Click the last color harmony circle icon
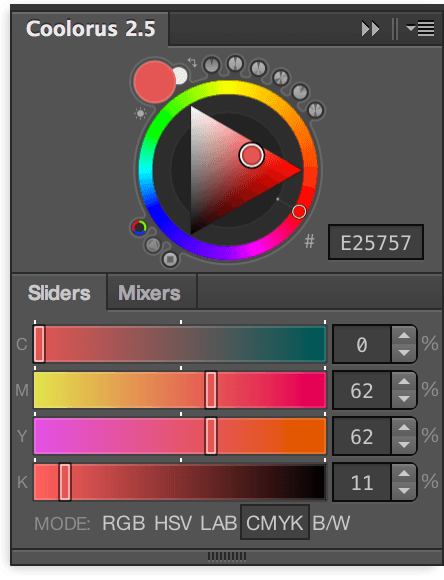 [x=316, y=110]
